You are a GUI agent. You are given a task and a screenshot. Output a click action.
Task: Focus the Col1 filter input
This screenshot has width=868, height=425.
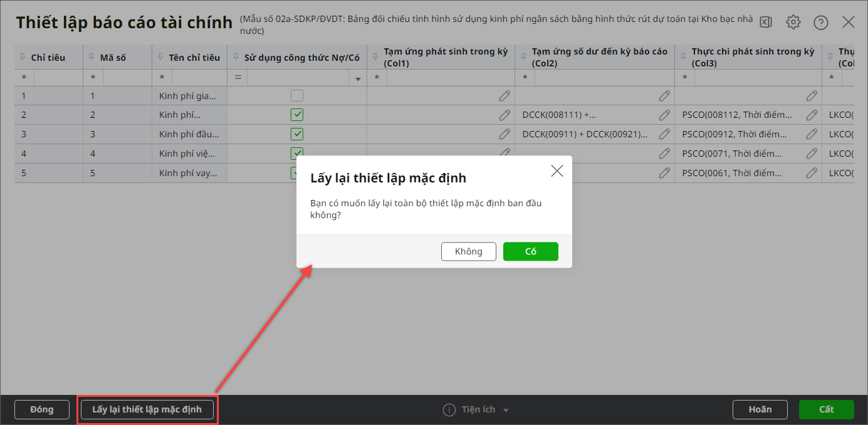pos(450,78)
